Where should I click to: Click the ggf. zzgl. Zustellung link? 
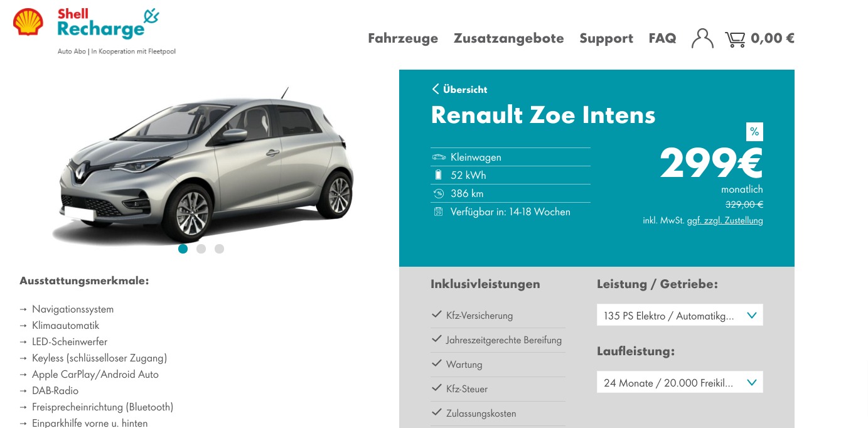coord(725,221)
